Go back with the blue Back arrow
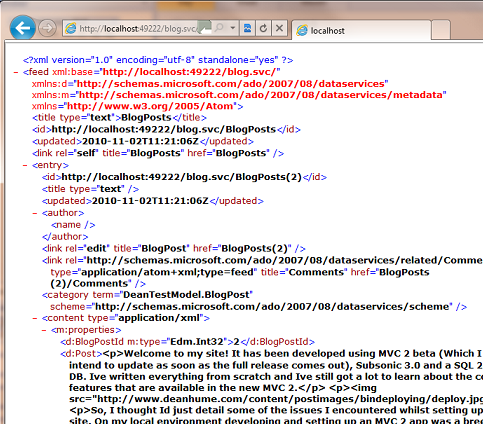 (23, 28)
